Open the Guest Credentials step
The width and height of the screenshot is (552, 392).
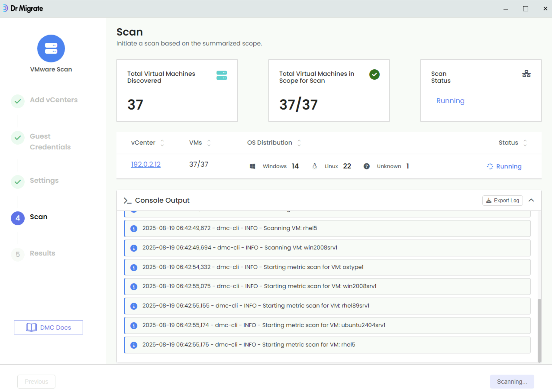tap(50, 142)
